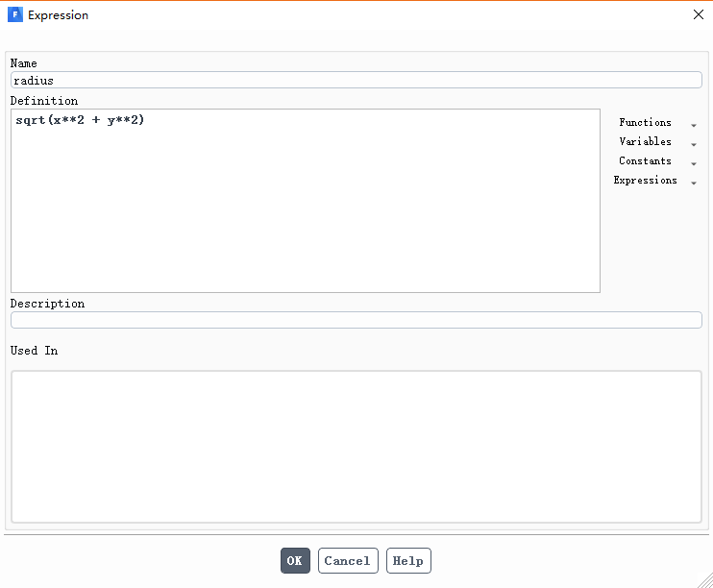713x588 pixels.
Task: Expand the Expressions dropdown menu
Action: coord(646,181)
